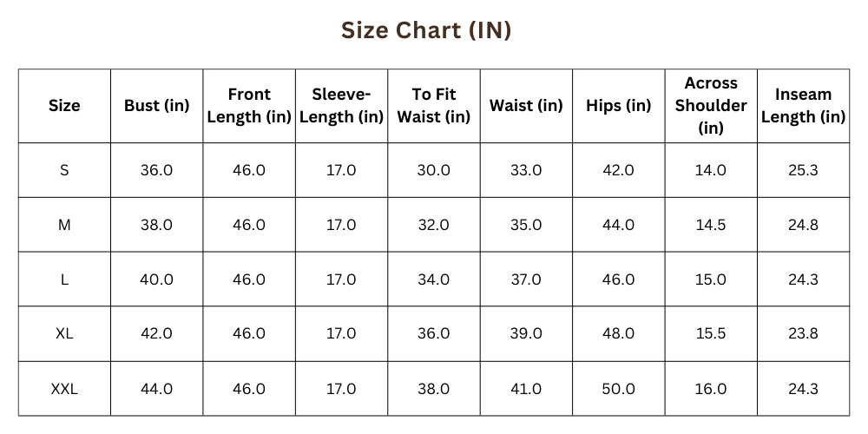
Task: Click the 14.5 across shoulder value
Action: point(711,225)
